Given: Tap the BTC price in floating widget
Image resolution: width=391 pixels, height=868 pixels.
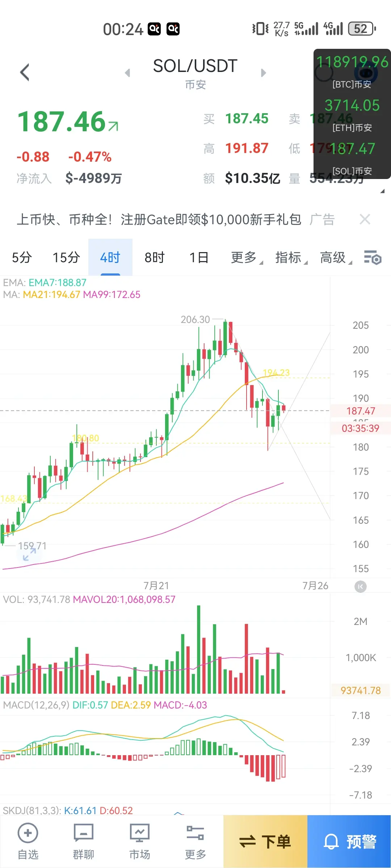Looking at the screenshot, I should [x=352, y=62].
